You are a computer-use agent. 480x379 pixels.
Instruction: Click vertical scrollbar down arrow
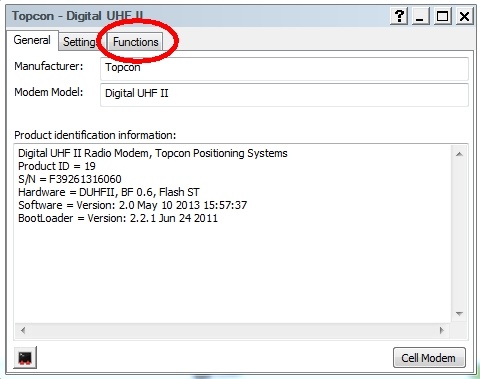(459, 314)
